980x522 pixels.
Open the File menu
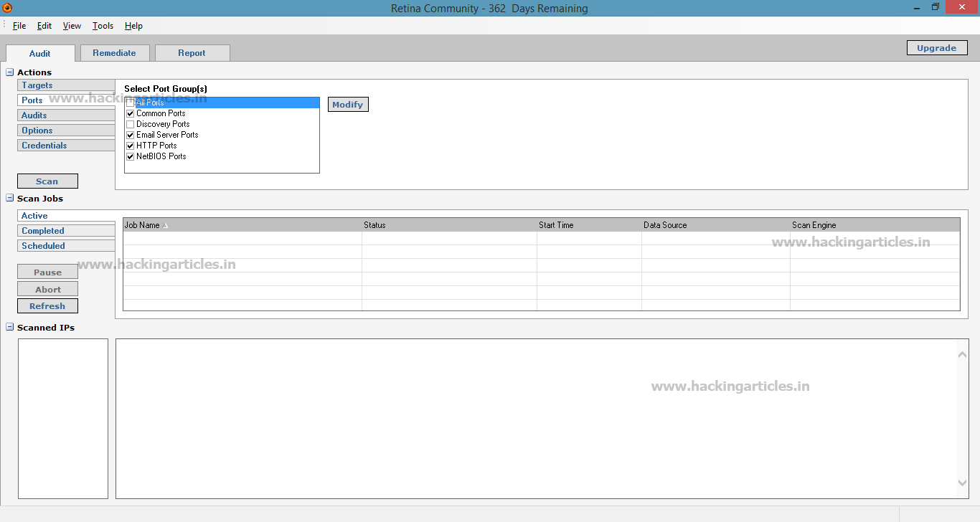[x=19, y=26]
